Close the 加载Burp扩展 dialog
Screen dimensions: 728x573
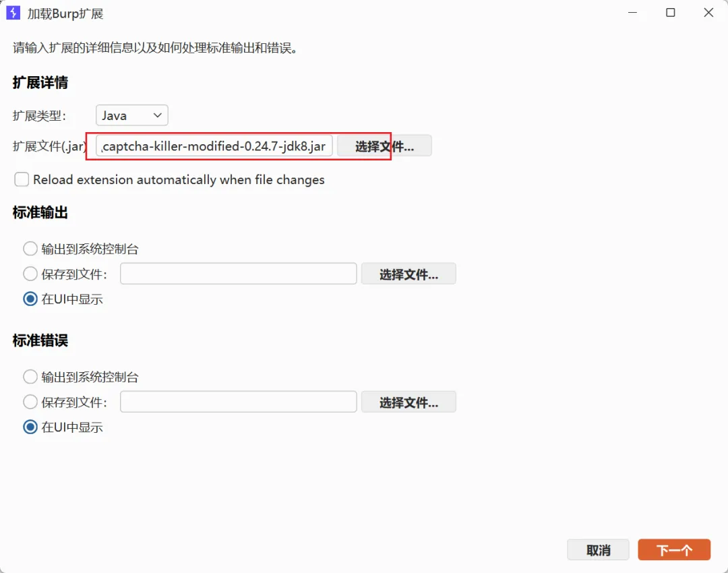[x=708, y=13]
